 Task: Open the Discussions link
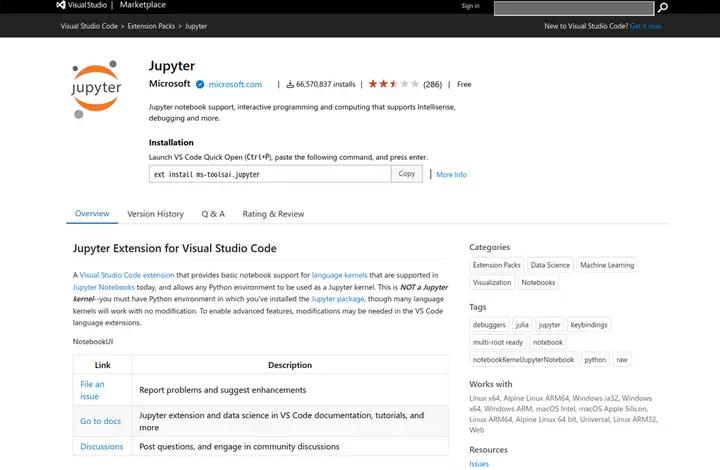tap(101, 446)
